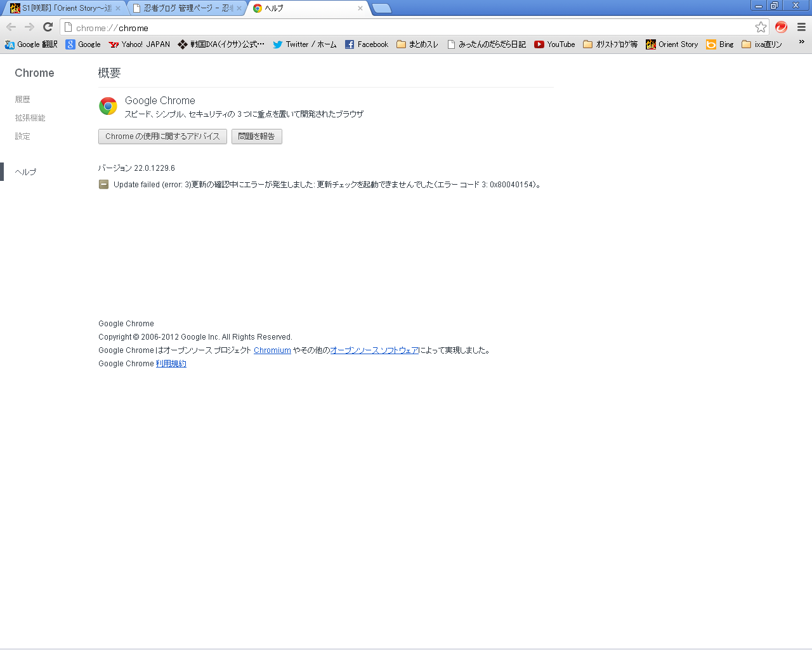Focus the chrome://chrome address bar
Screen dimensions: 812x650
pyautogui.click(x=414, y=27)
